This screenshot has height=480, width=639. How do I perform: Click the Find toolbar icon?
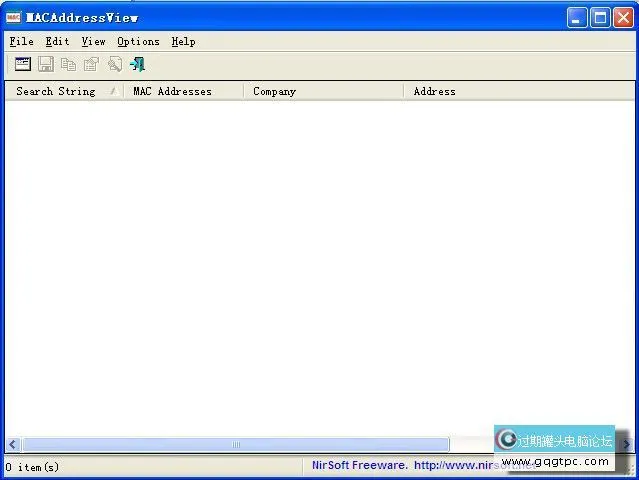tap(115, 64)
